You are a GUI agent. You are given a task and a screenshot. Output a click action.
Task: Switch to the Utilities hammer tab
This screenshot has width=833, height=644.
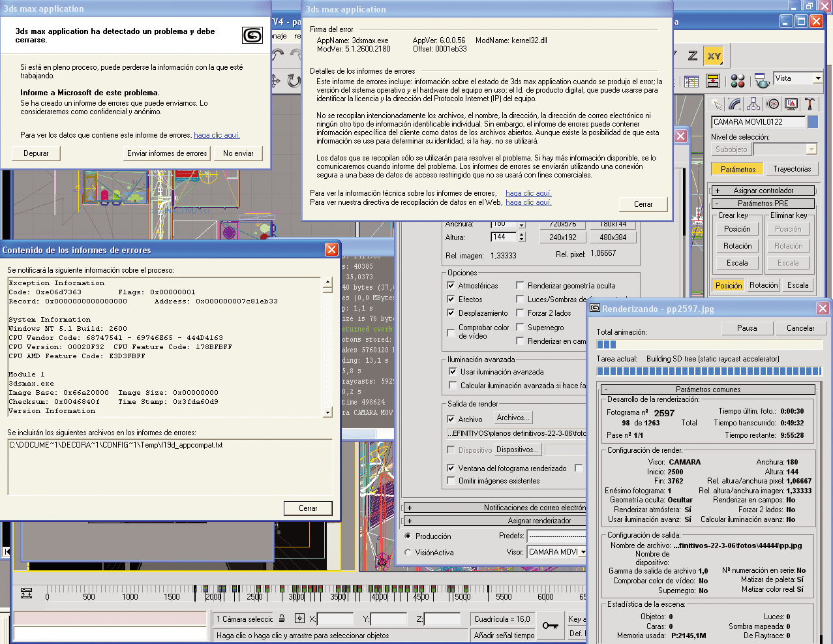pos(810,104)
